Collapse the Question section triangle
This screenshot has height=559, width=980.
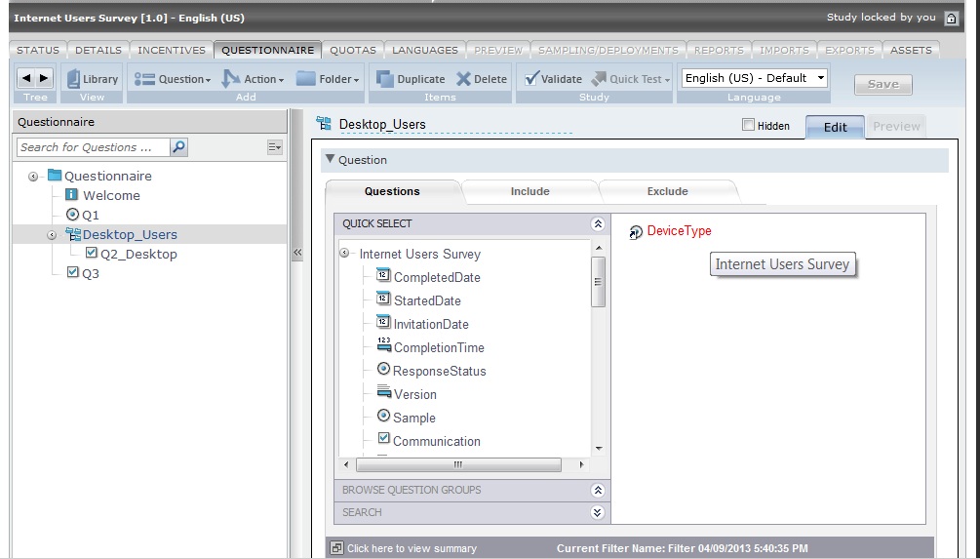click(x=330, y=159)
